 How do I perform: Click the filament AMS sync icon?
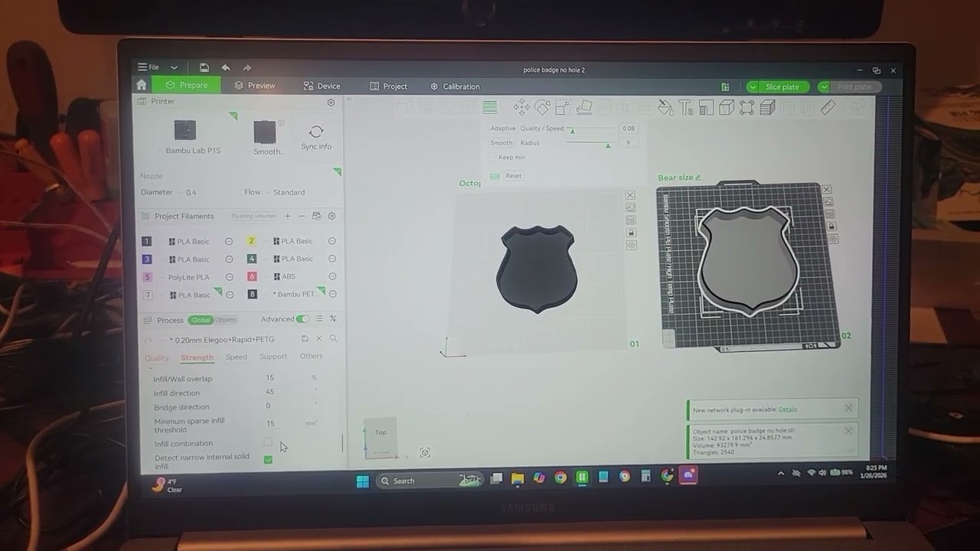[316, 216]
